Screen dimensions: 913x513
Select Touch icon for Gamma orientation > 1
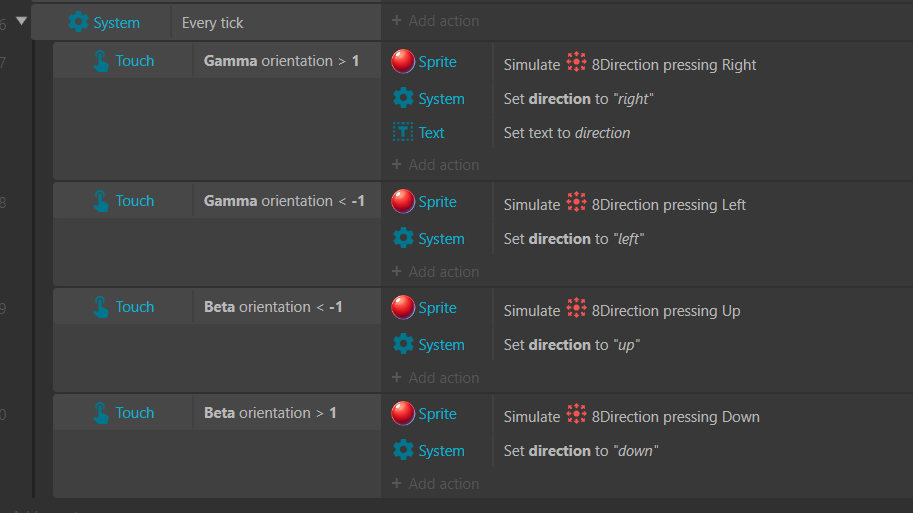(101, 61)
